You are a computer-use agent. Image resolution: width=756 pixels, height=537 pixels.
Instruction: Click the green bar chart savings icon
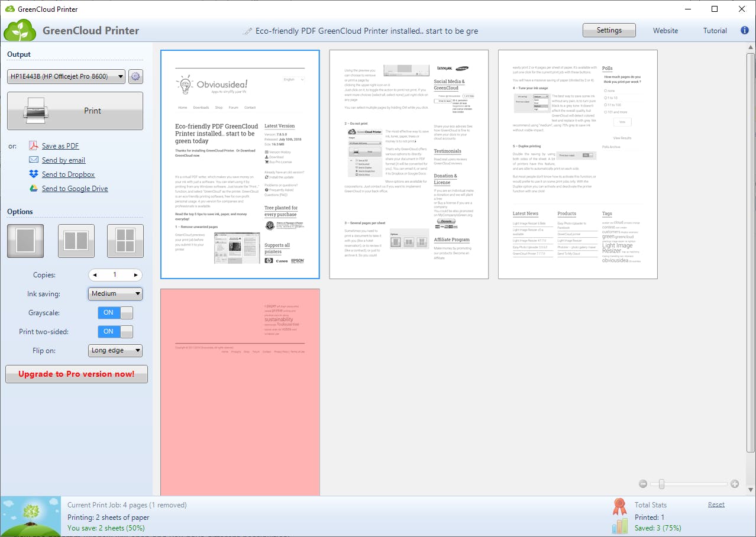(x=619, y=526)
